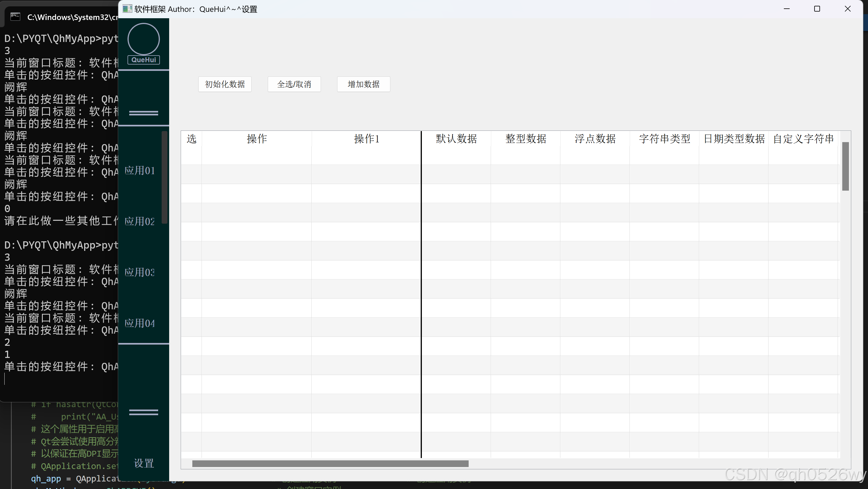
Task: Toggle 全选/取消 selection button
Action: coord(294,84)
